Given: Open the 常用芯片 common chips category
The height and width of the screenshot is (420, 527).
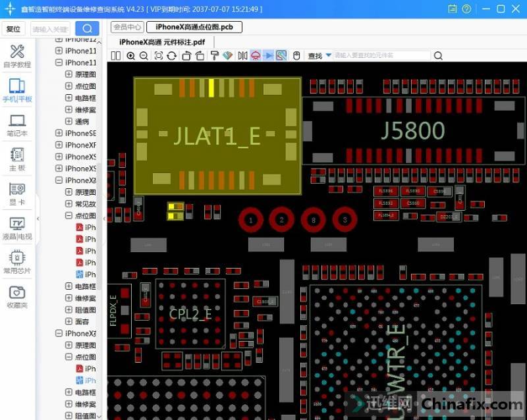Looking at the screenshot, I should pyautogui.click(x=17, y=261).
